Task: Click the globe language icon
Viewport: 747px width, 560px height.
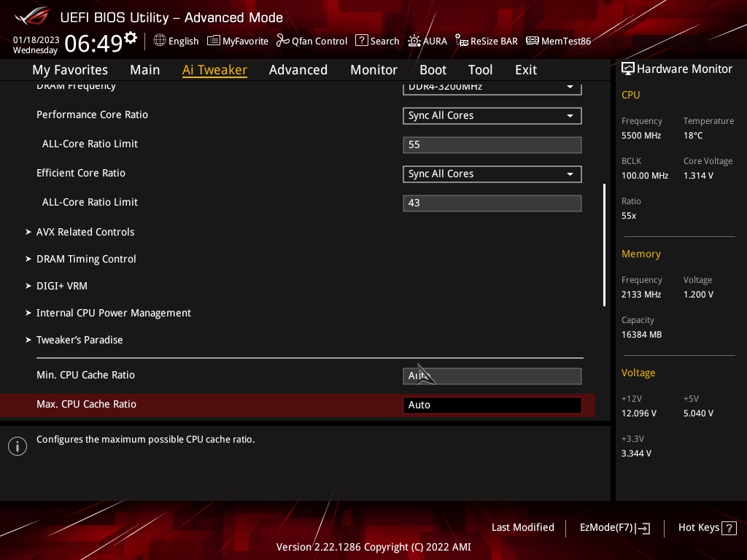Action: (160, 41)
